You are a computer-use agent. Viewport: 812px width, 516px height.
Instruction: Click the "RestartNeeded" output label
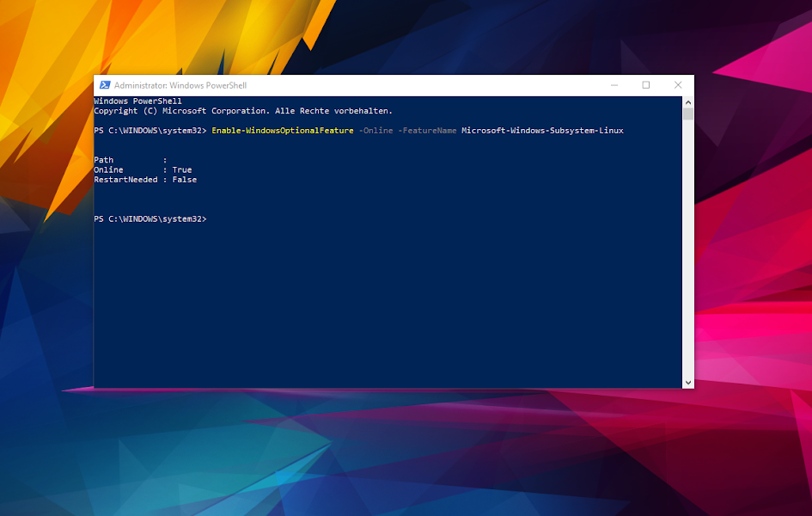click(x=125, y=180)
